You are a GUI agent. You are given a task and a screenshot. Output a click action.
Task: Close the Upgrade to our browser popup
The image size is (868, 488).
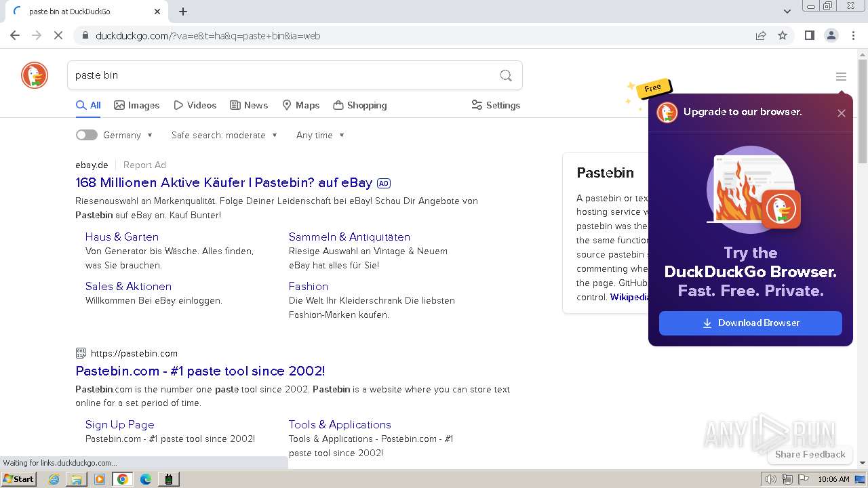(x=841, y=113)
